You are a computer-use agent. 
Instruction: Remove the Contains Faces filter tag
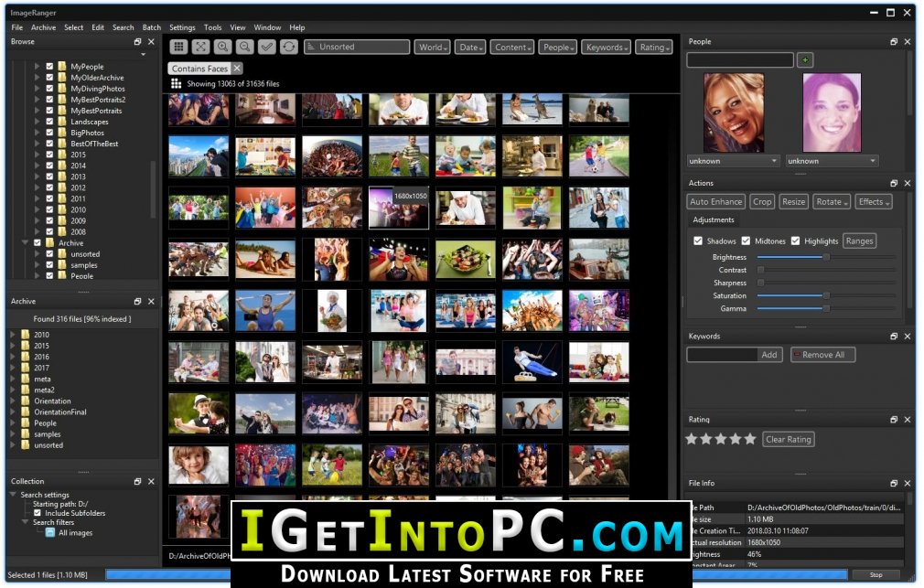coord(236,69)
